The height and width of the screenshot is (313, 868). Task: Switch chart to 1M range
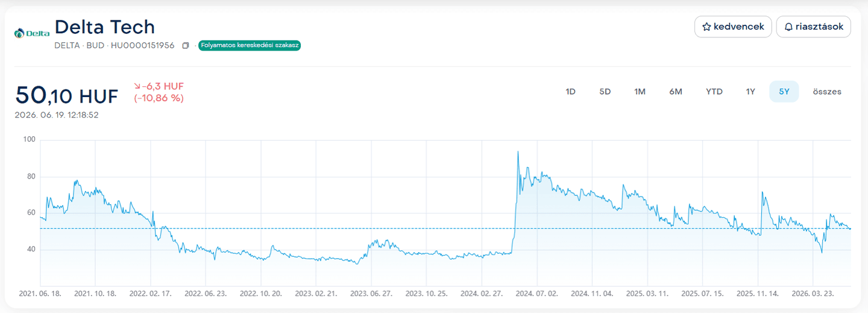(x=640, y=92)
